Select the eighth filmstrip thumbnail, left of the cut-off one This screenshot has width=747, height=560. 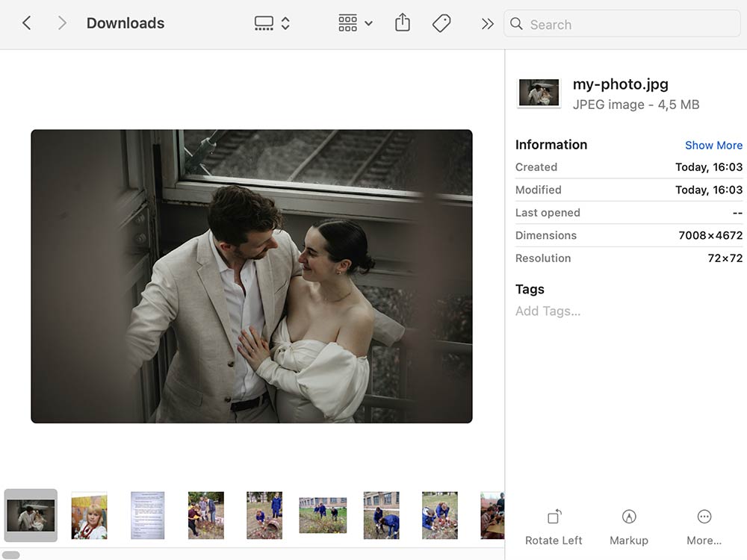440,515
